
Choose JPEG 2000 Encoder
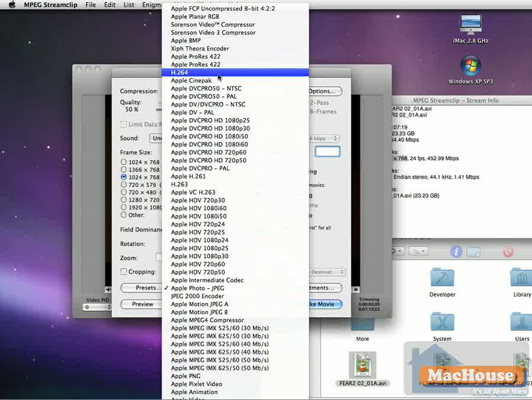235,296
